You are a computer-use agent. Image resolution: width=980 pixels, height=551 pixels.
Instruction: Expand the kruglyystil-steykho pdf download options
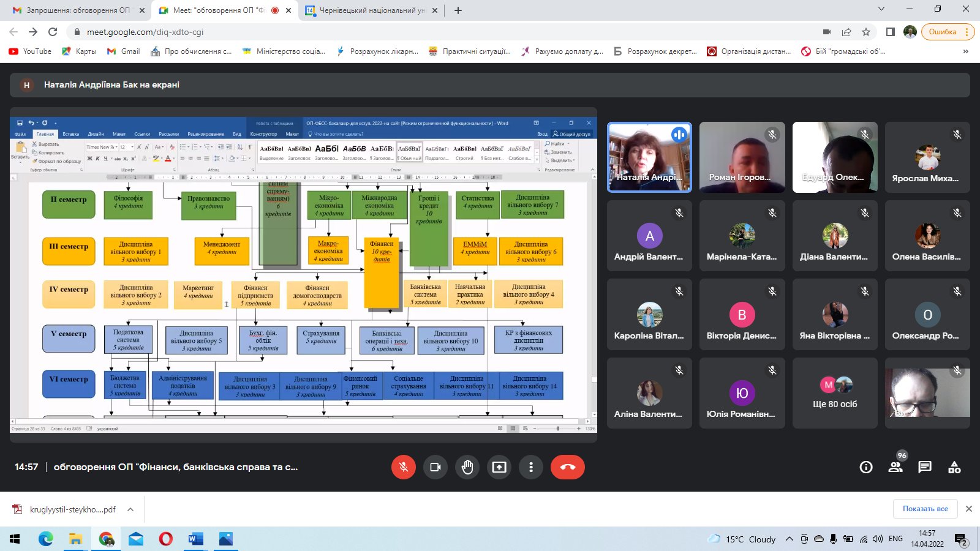pyautogui.click(x=130, y=509)
